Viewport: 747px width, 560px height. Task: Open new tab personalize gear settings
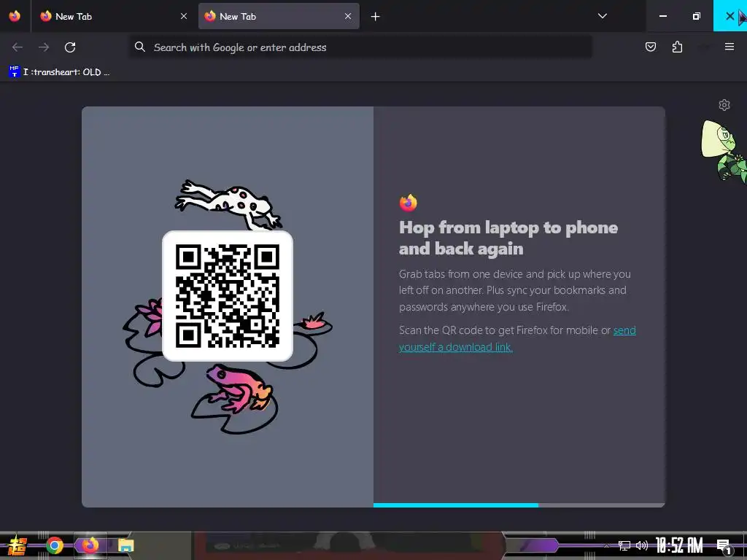click(x=724, y=105)
